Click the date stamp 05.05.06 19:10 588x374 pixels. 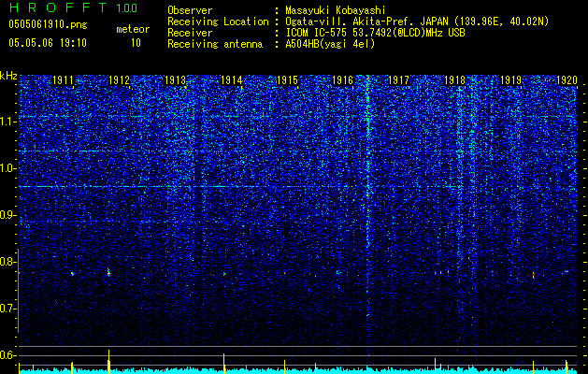(48, 43)
